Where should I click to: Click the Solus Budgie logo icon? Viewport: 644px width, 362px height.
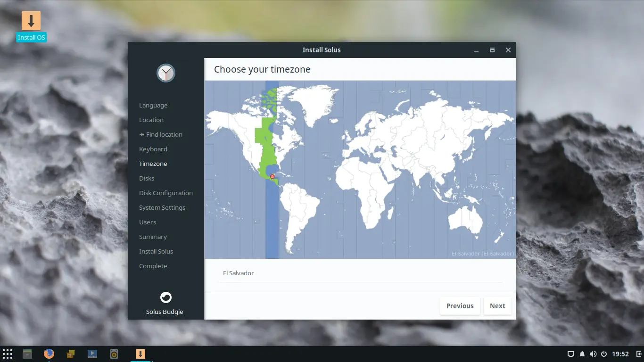coord(166,297)
